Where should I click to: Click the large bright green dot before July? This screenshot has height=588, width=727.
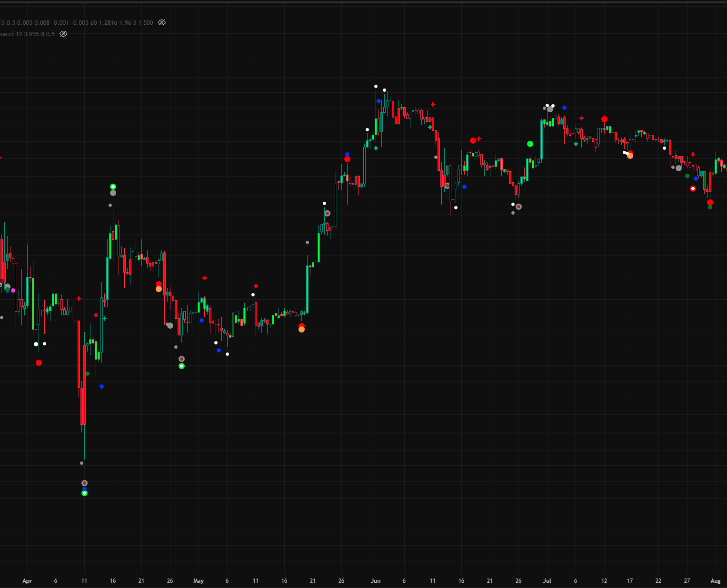tap(530, 144)
